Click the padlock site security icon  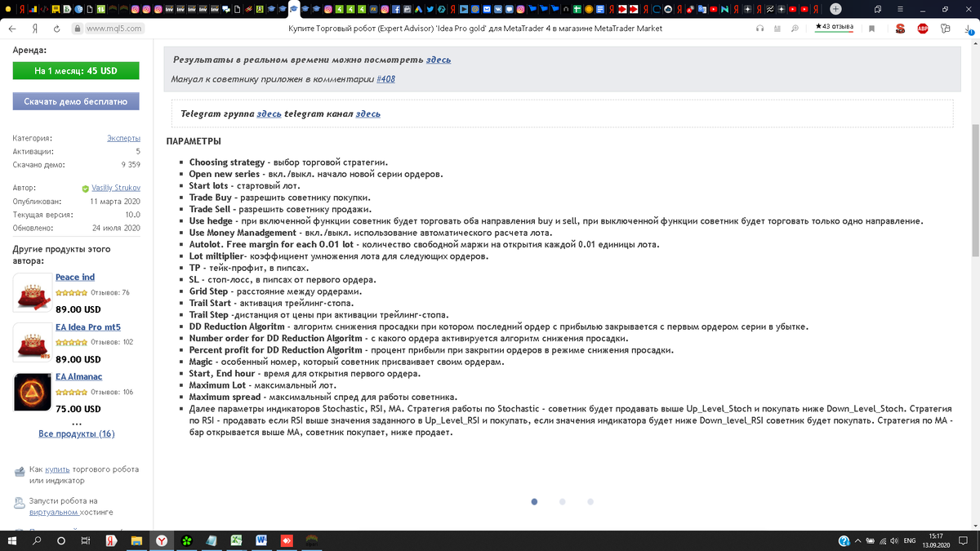point(78,28)
